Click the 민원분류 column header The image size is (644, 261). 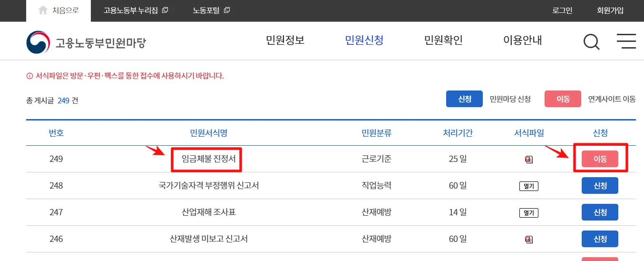click(x=376, y=133)
